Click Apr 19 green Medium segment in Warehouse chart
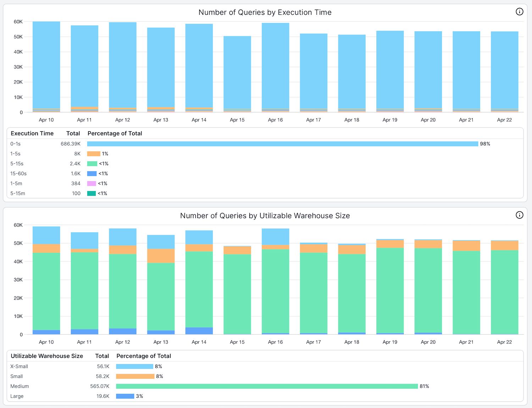This screenshot has height=408, width=532. click(390, 290)
